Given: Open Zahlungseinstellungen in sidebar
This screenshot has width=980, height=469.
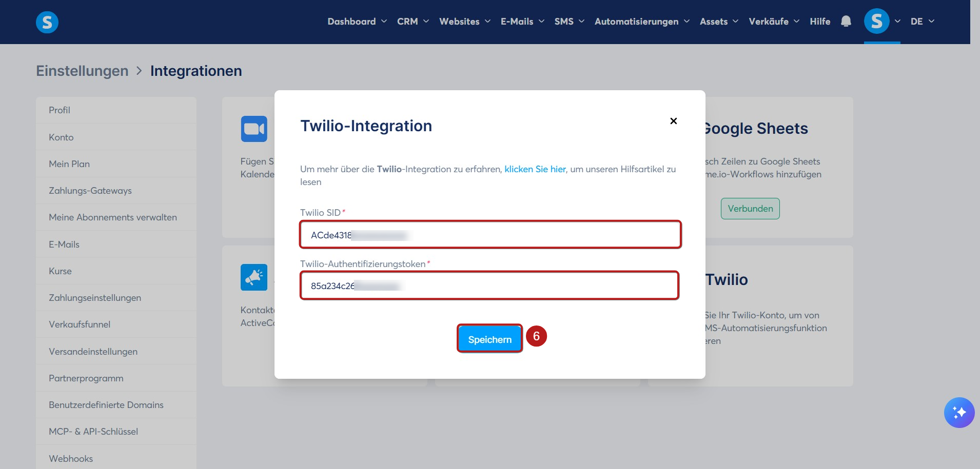Looking at the screenshot, I should [116, 298].
